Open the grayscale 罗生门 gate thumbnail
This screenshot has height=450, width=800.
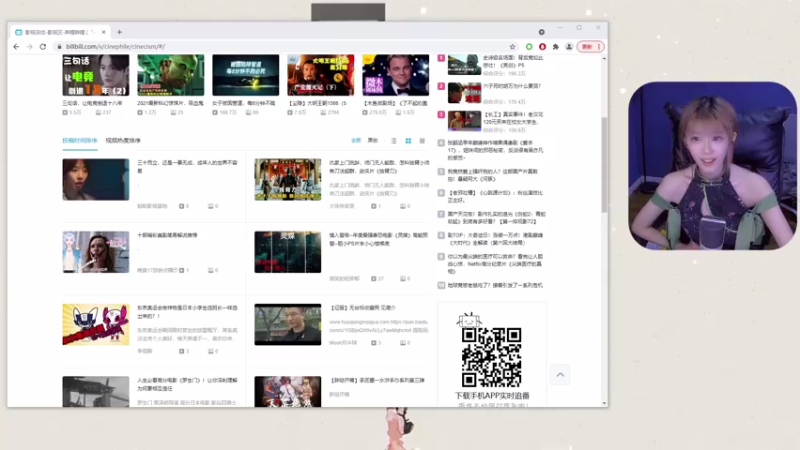96,392
